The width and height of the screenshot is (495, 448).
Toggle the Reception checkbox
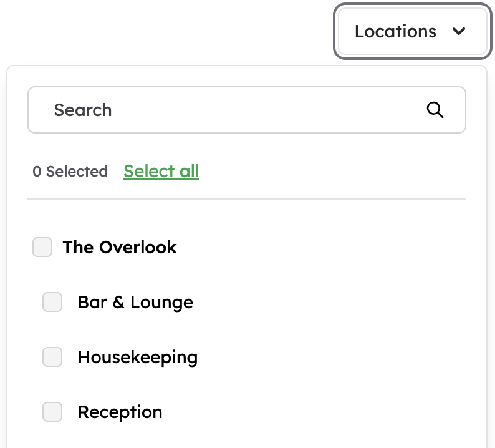[x=52, y=412]
